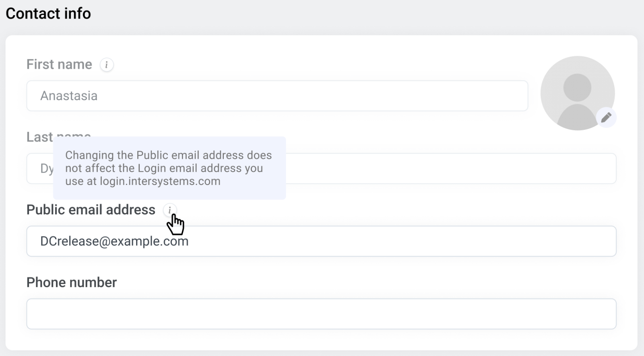Click the "DCrelease@example.com" email text
Screen dimensions: 644x356
(x=114, y=241)
